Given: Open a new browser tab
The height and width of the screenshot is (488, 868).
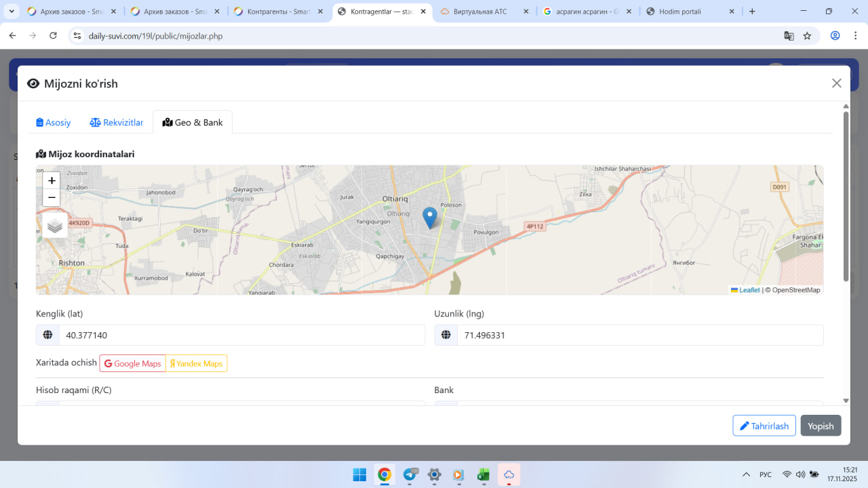Looking at the screenshot, I should [752, 12].
